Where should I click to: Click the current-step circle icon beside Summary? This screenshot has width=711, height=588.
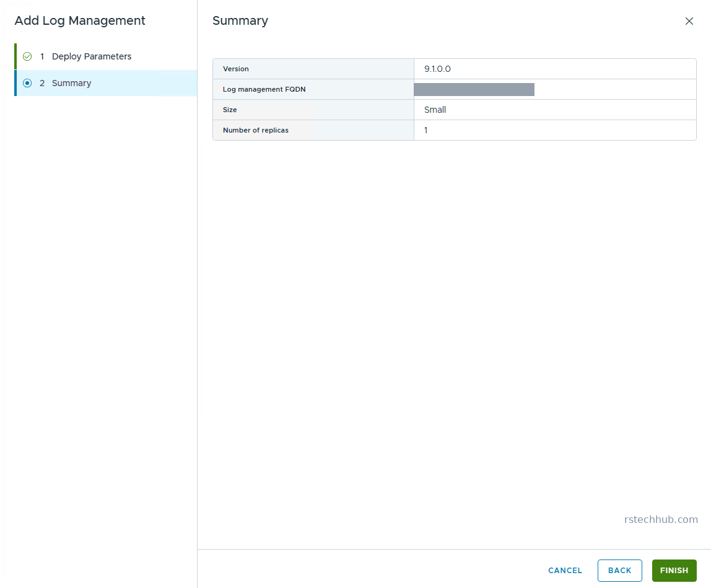click(27, 83)
